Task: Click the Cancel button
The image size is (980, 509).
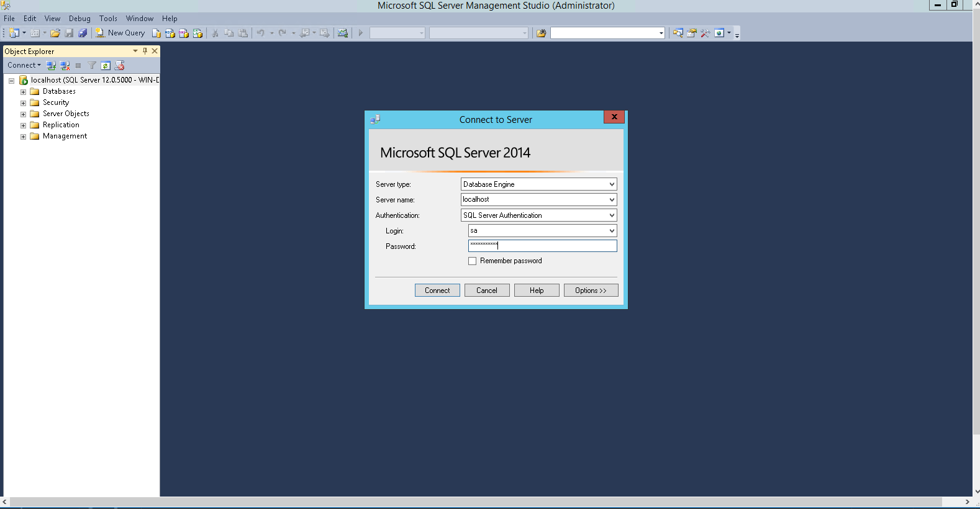Action: click(x=487, y=291)
